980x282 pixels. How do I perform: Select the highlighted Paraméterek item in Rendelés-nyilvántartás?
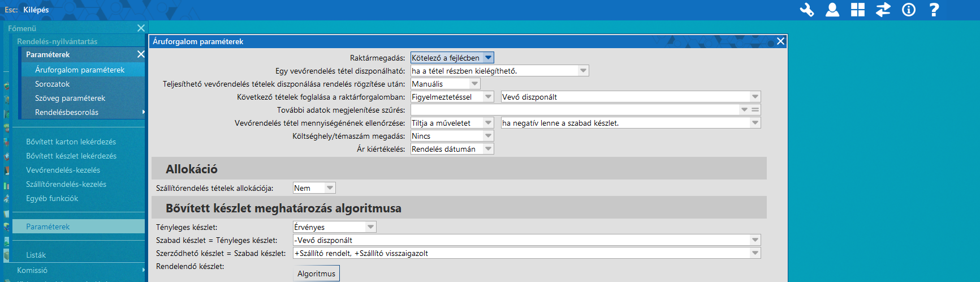79,227
